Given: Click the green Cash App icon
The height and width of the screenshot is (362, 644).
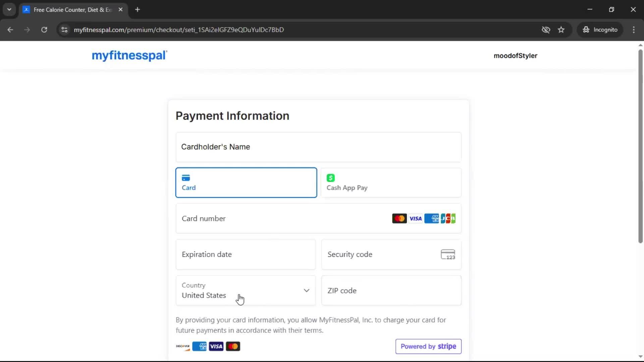Looking at the screenshot, I should 331,178.
